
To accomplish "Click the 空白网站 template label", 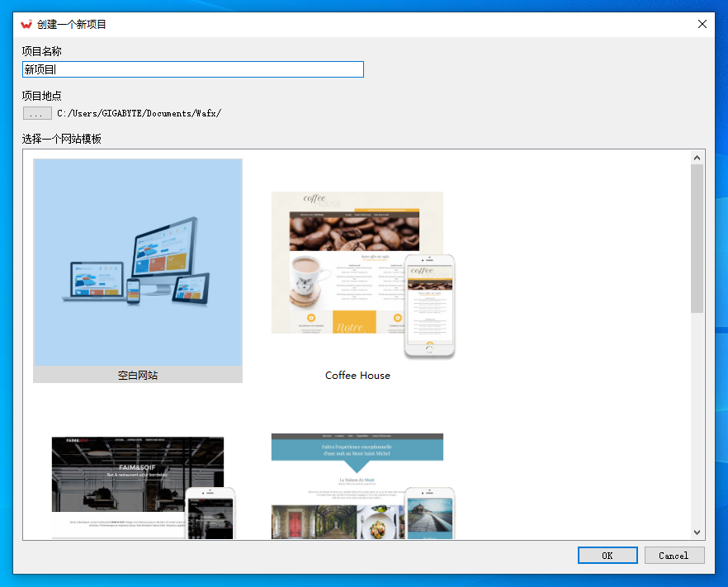I will click(x=138, y=376).
